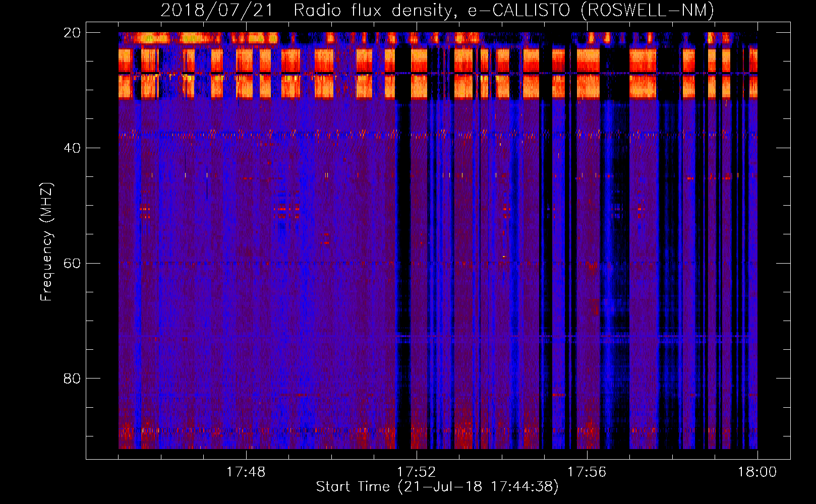The image size is (816, 504).
Task: Click the y-axis tick label "20"
Action: pos(72,33)
